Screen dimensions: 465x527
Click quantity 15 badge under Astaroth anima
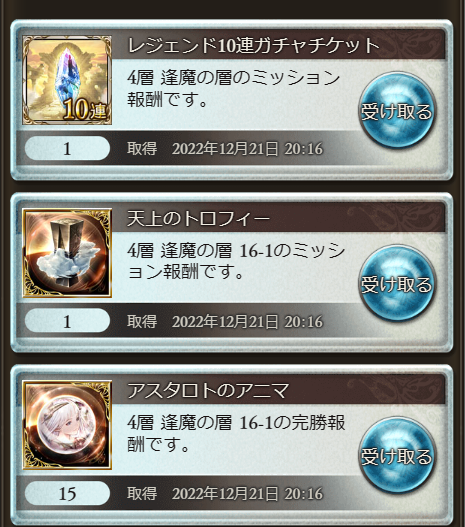(x=67, y=493)
